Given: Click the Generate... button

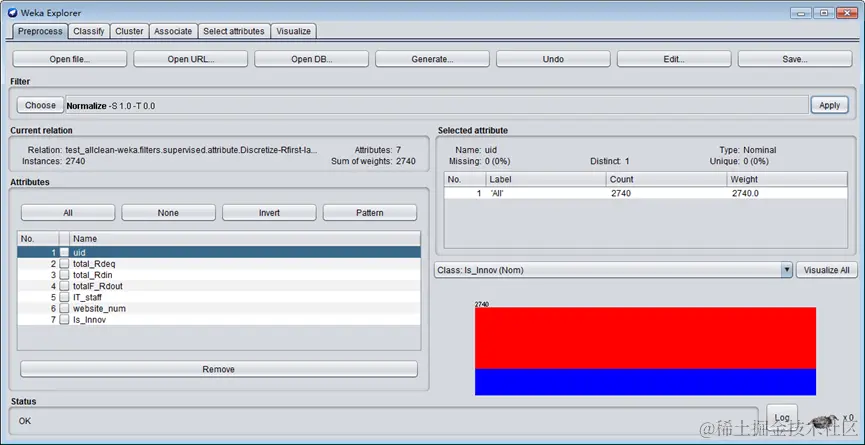Looking at the screenshot, I should point(432,59).
